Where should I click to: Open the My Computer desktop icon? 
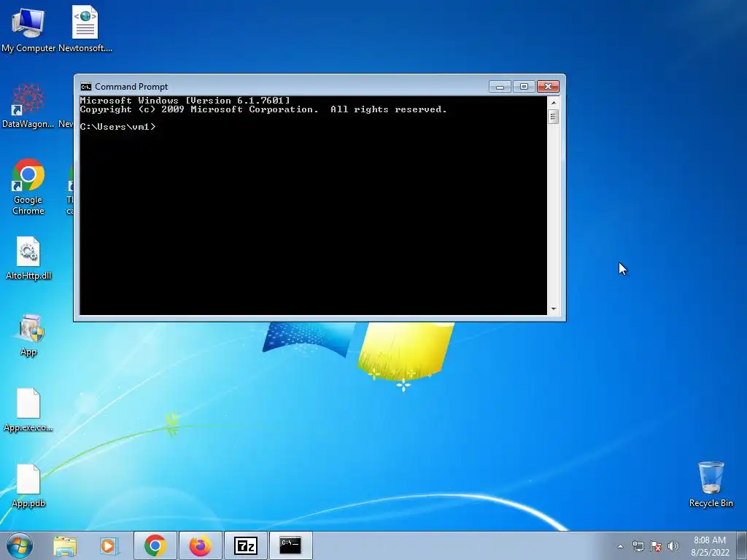tap(28, 28)
